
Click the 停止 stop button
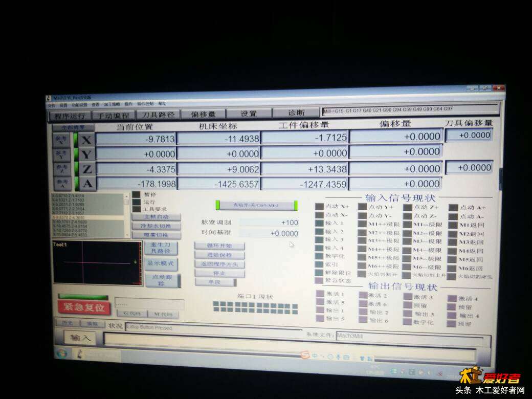[x=219, y=273]
